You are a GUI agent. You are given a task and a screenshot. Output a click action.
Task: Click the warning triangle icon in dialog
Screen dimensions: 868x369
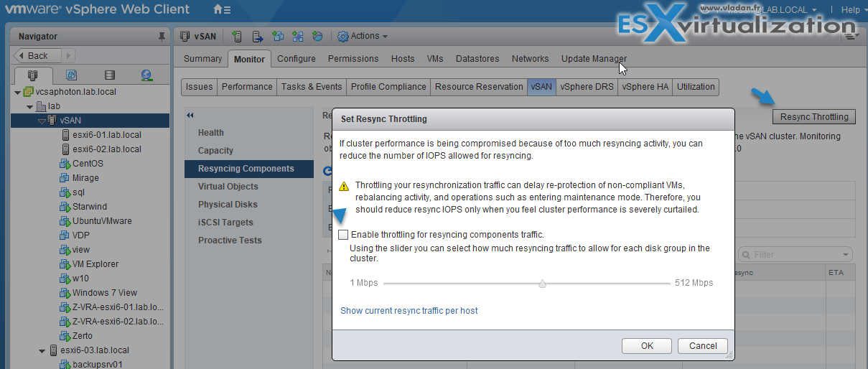(x=343, y=185)
